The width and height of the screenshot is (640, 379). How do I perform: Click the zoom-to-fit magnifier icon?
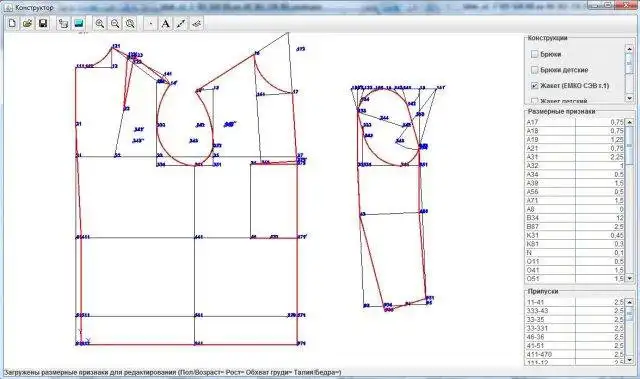coord(130,23)
